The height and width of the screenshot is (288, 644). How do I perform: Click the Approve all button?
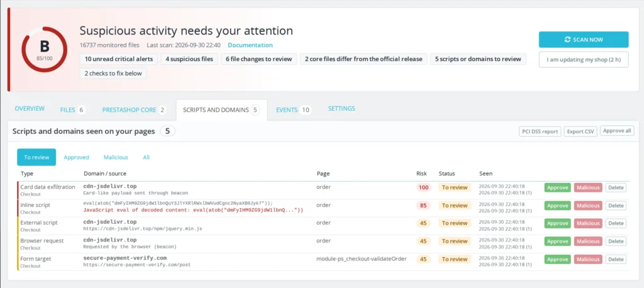point(618,131)
